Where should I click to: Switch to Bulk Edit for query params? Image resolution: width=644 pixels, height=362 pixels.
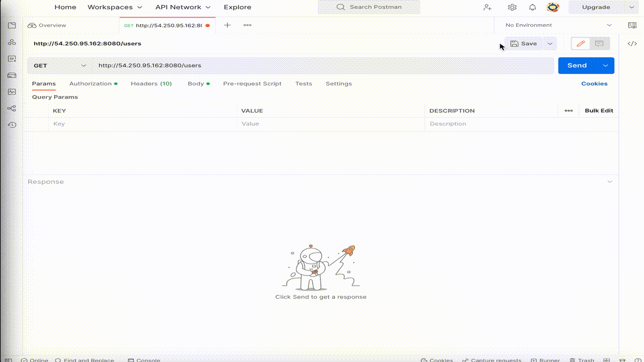click(x=598, y=110)
